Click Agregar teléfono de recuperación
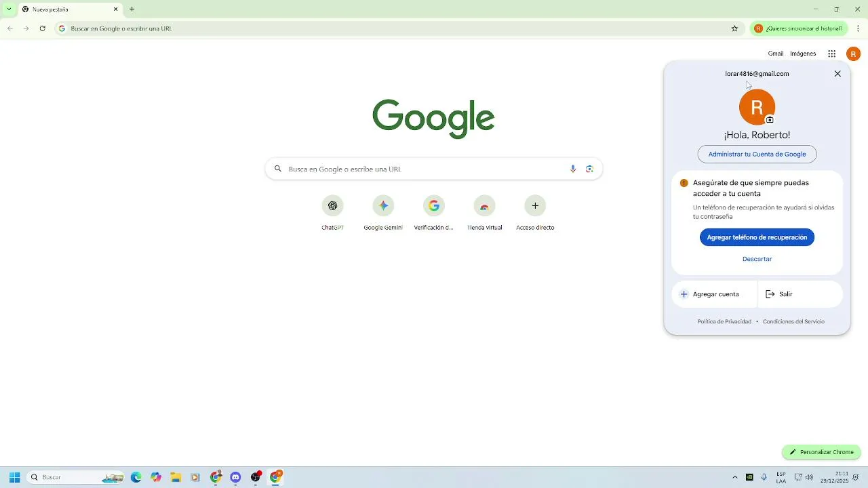The height and width of the screenshot is (488, 868). pos(757,237)
